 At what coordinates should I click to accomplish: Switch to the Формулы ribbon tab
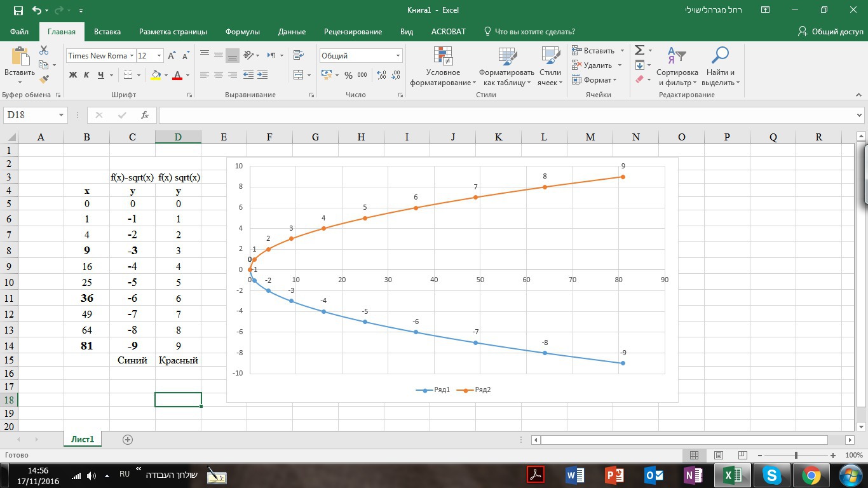click(x=242, y=31)
